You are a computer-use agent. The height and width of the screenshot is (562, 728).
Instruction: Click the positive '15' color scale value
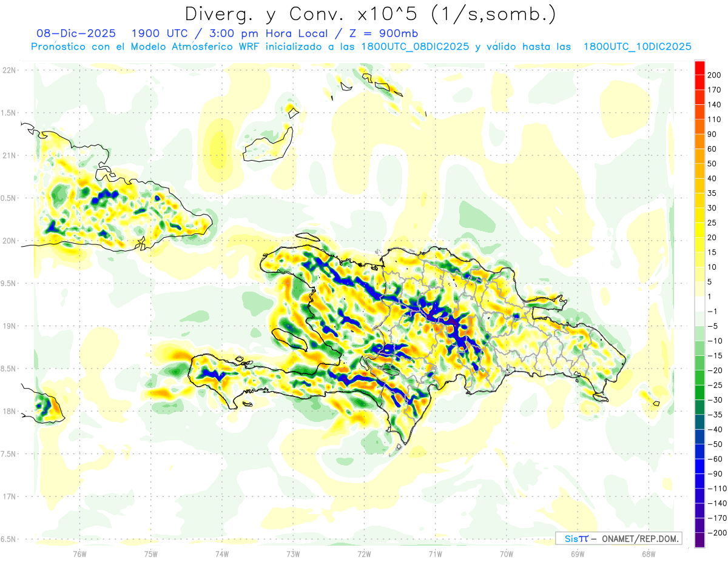712,252
